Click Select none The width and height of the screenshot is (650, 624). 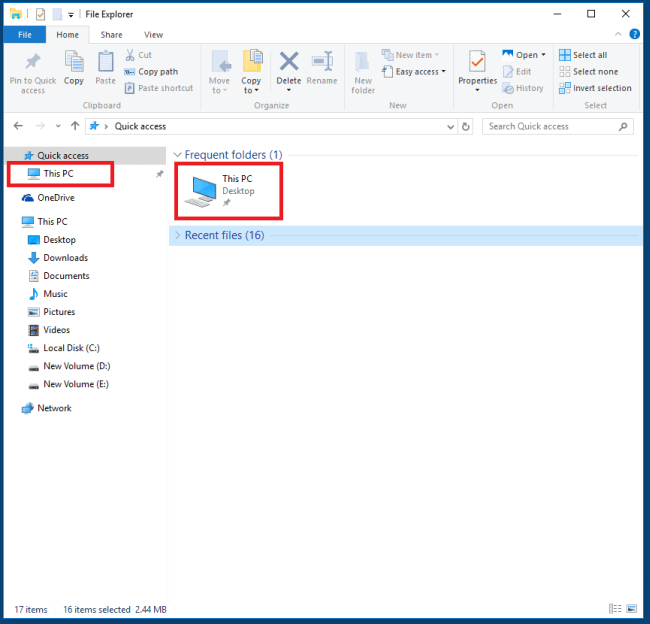click(x=588, y=72)
